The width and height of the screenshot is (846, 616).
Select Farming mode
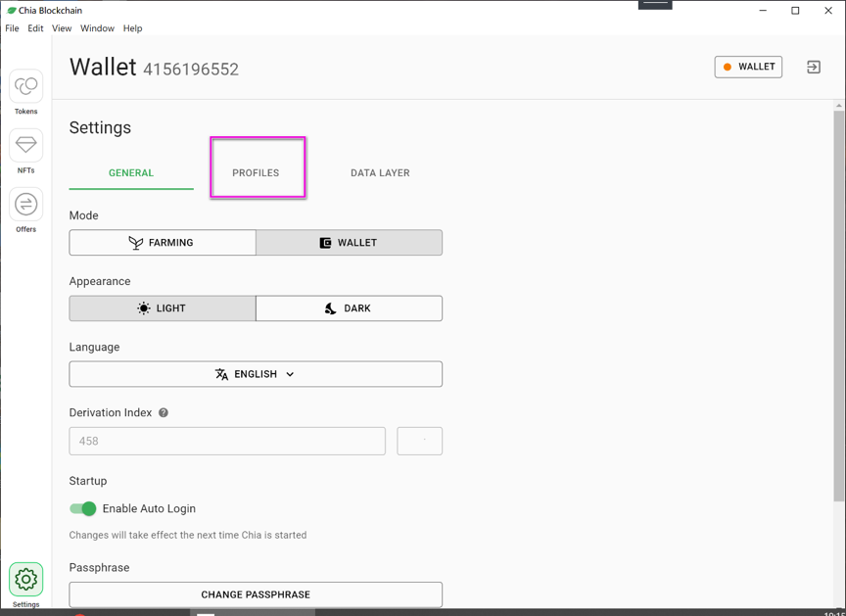(163, 243)
